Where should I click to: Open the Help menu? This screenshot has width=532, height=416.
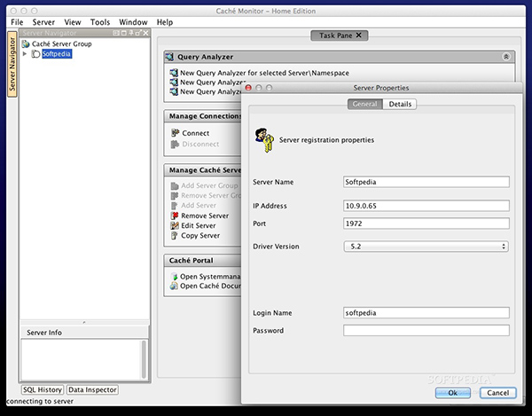tap(165, 22)
